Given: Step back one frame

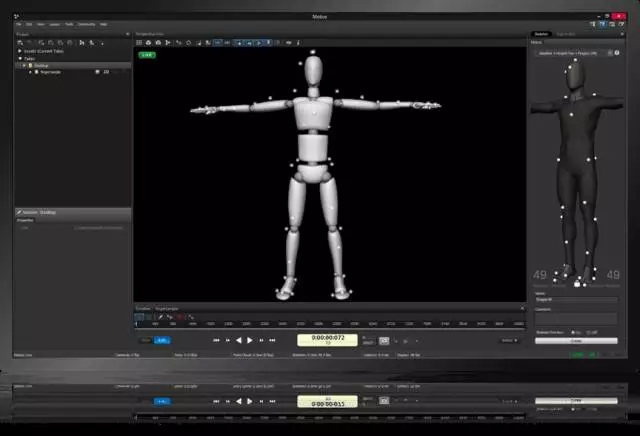Looking at the screenshot, I should pos(228,340).
